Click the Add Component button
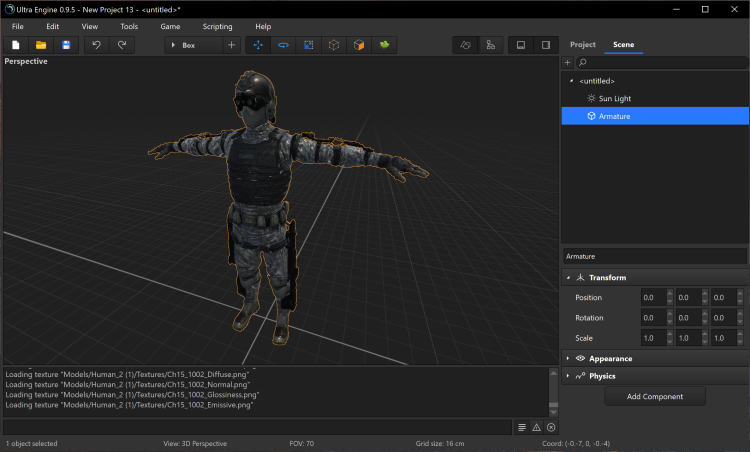The image size is (750, 452). point(655,397)
